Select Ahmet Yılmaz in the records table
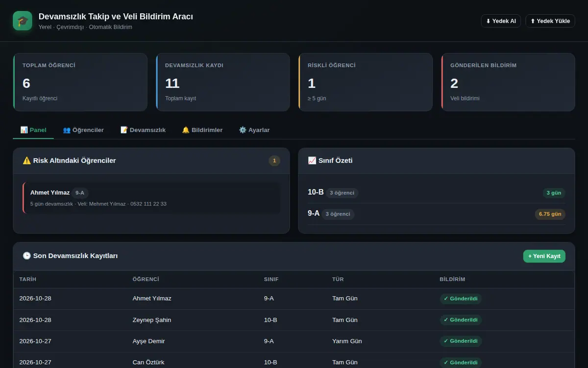Screen dimensions: 588x368 (152, 298)
